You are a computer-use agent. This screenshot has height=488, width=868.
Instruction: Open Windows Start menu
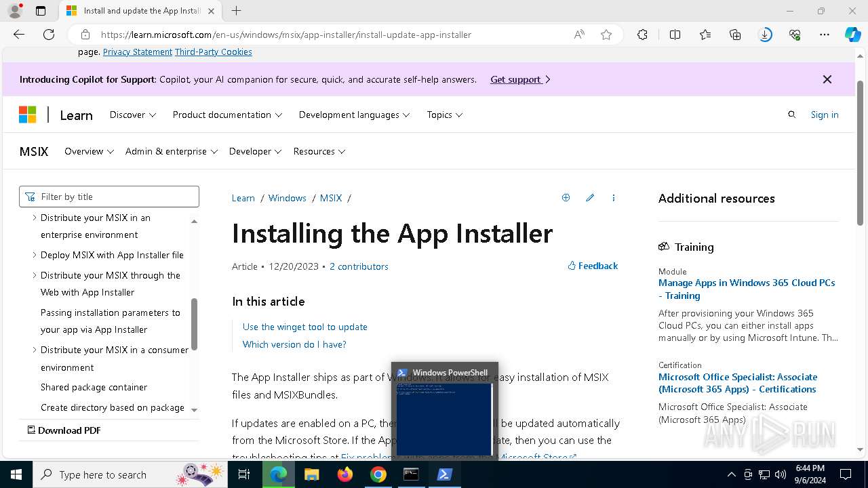click(16, 474)
